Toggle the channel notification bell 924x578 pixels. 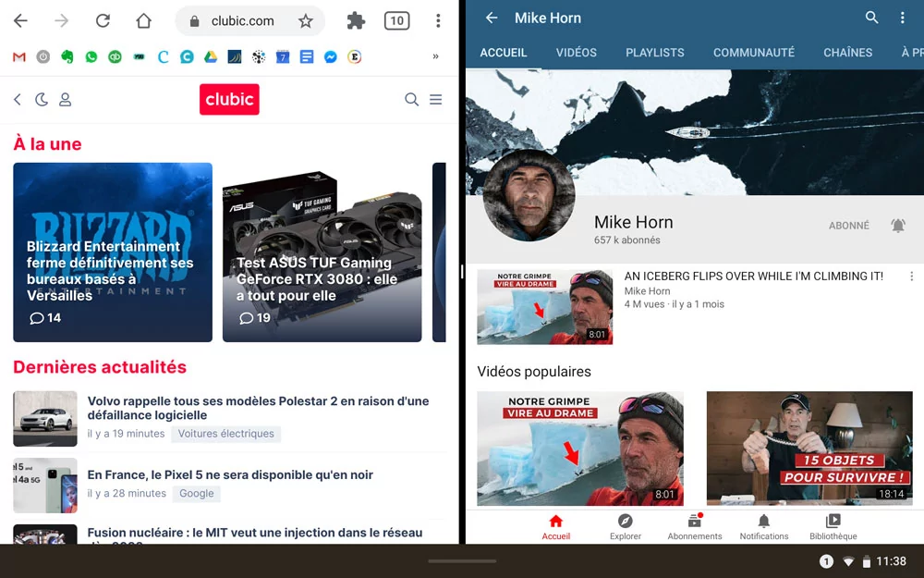pyautogui.click(x=898, y=226)
